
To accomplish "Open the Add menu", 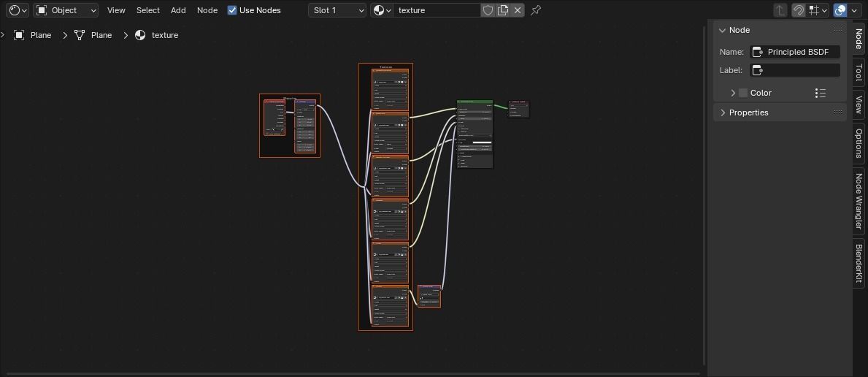I will tap(178, 10).
